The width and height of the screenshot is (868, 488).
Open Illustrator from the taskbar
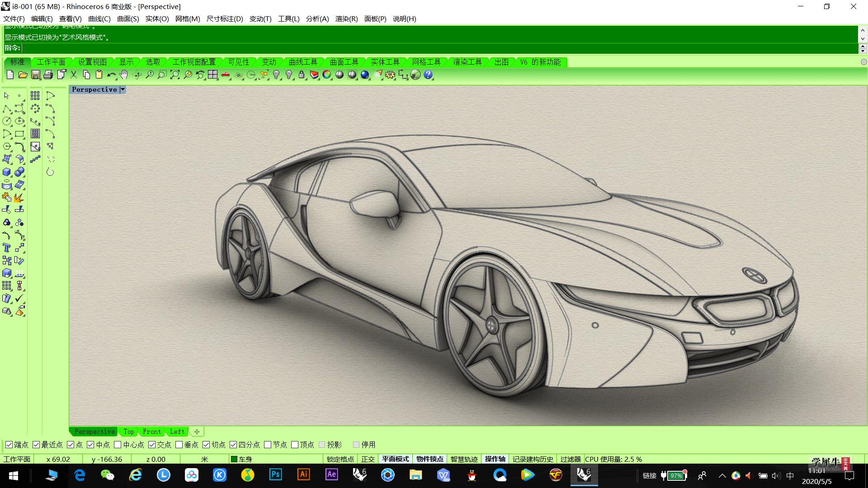click(x=303, y=475)
